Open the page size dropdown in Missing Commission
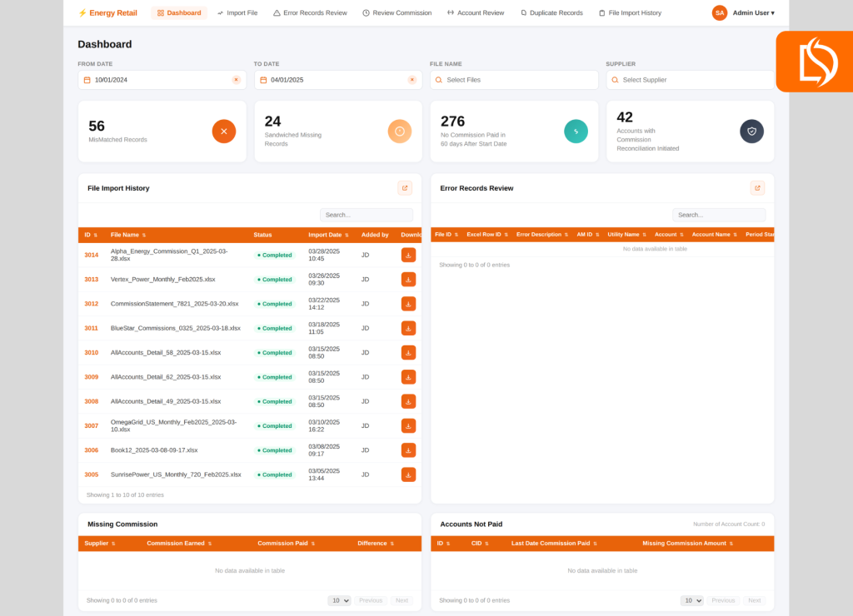The width and height of the screenshot is (853, 616). pyautogui.click(x=339, y=599)
